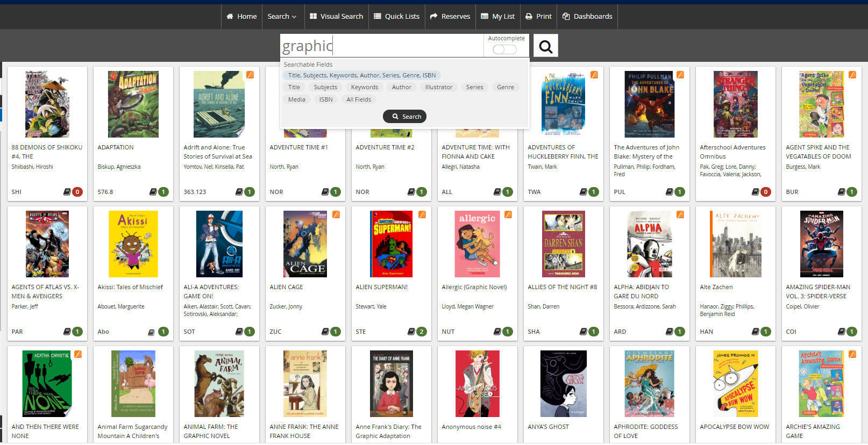868x445 pixels.
Task: Select Series searchable field
Action: pyautogui.click(x=475, y=87)
